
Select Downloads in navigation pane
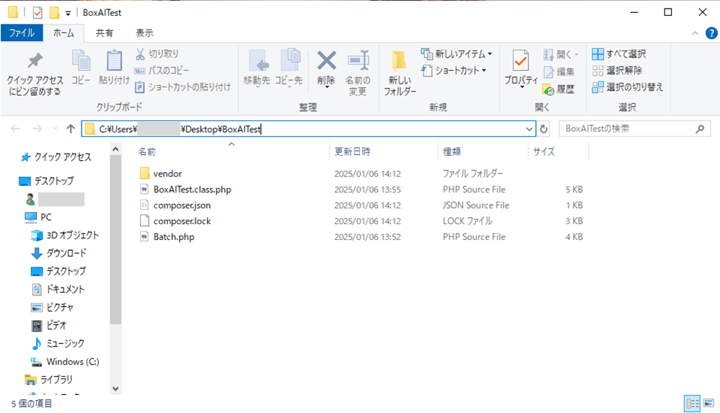click(x=66, y=253)
